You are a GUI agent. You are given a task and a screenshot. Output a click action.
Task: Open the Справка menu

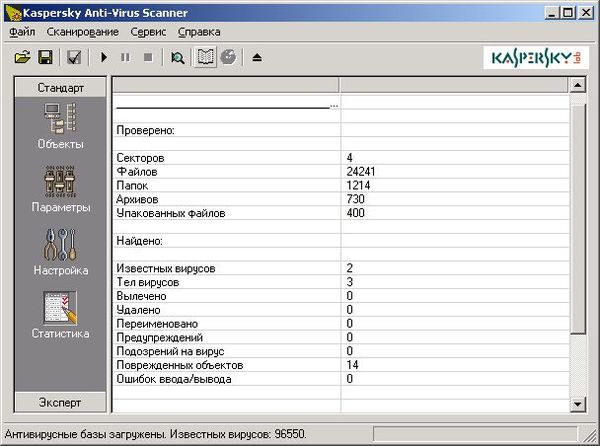tap(199, 32)
